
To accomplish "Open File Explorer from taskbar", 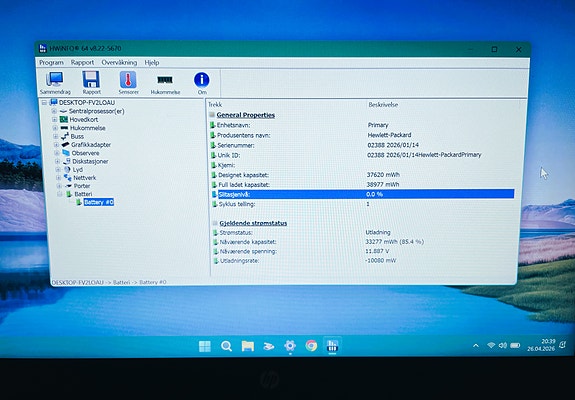I will tap(248, 346).
